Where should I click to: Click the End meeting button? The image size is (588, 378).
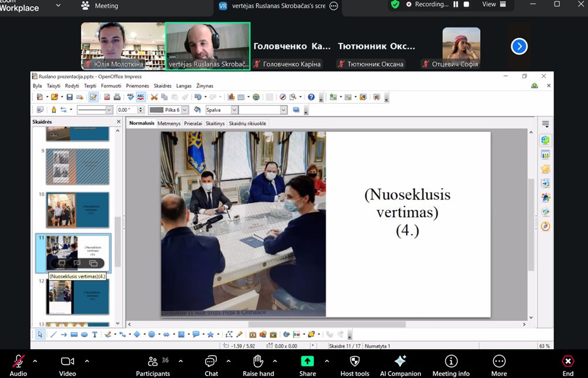click(x=568, y=365)
